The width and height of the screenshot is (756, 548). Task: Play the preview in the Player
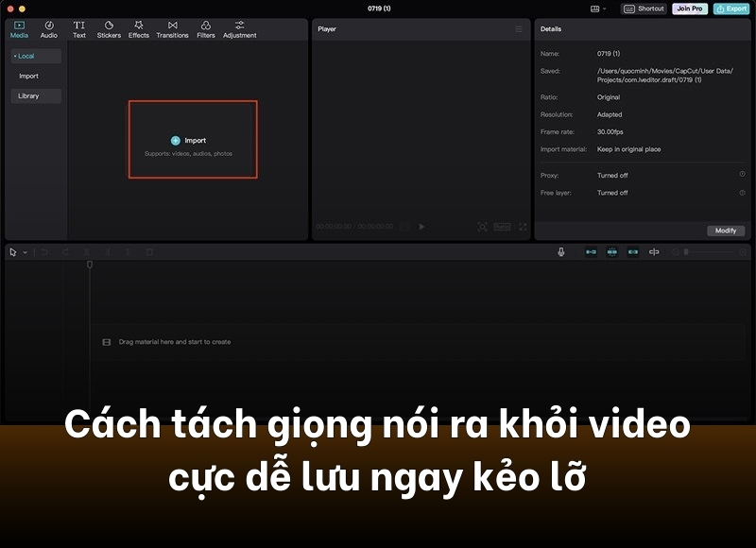click(x=421, y=227)
